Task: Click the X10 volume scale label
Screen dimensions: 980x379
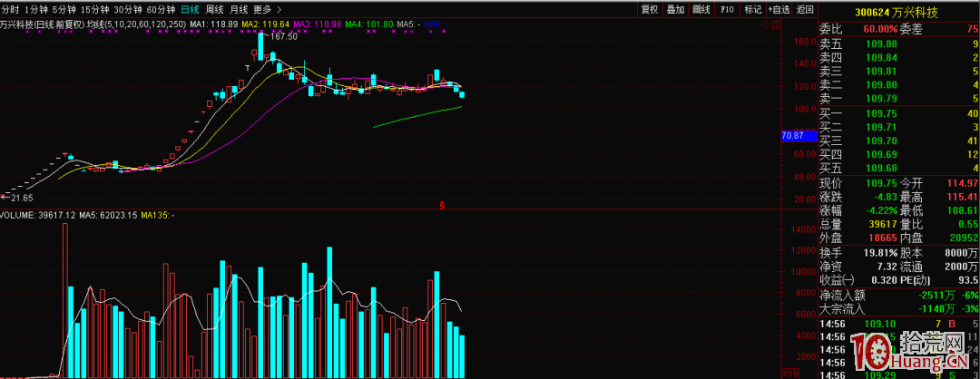Action: click(x=790, y=373)
